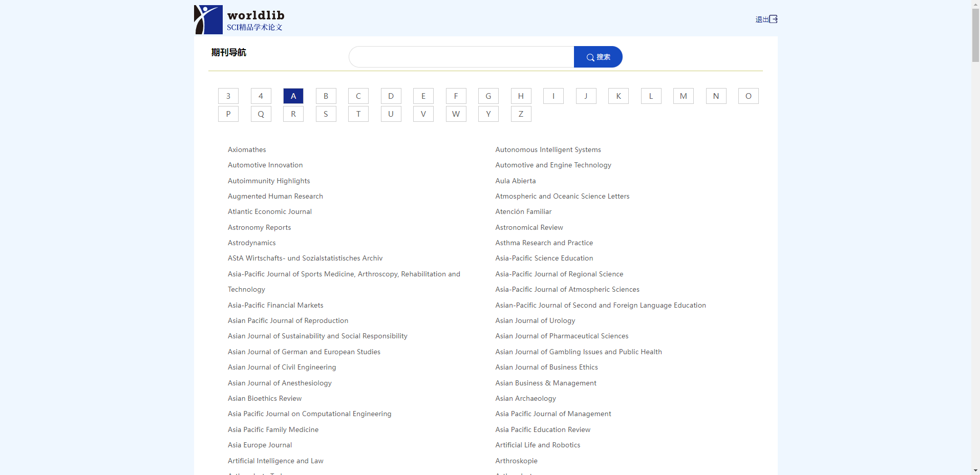The width and height of the screenshot is (980, 475).
Task: Open Asia Europe Journal link
Action: [260, 445]
